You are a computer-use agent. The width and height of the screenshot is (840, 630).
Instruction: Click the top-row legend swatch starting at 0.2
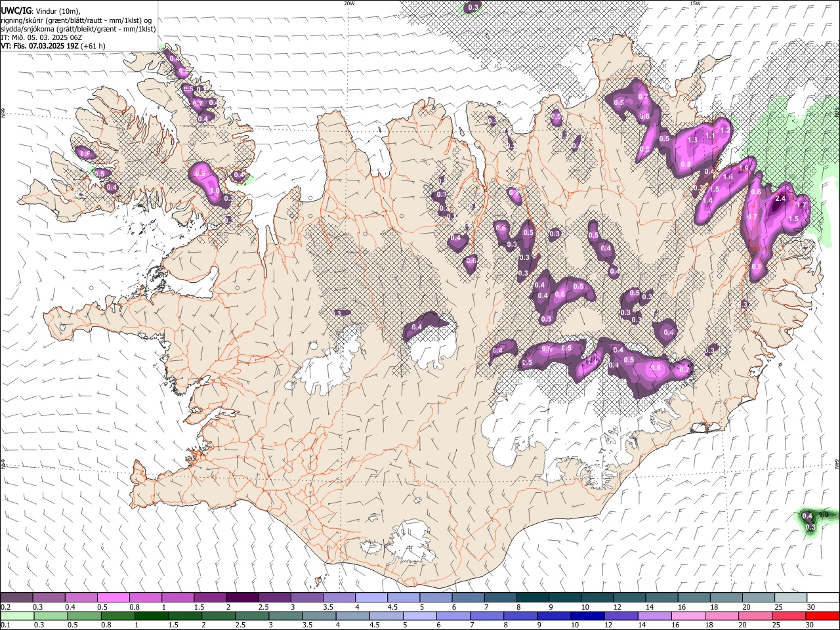click(x=16, y=597)
